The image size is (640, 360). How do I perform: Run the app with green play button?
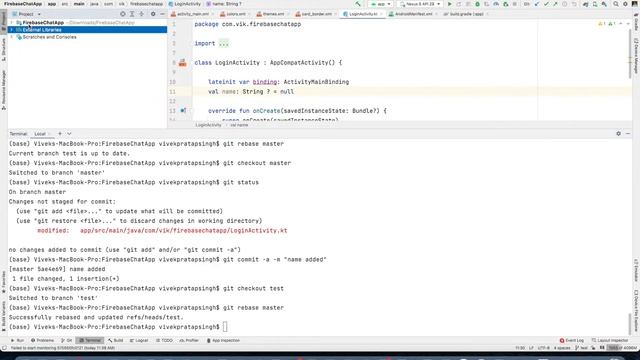450,4
